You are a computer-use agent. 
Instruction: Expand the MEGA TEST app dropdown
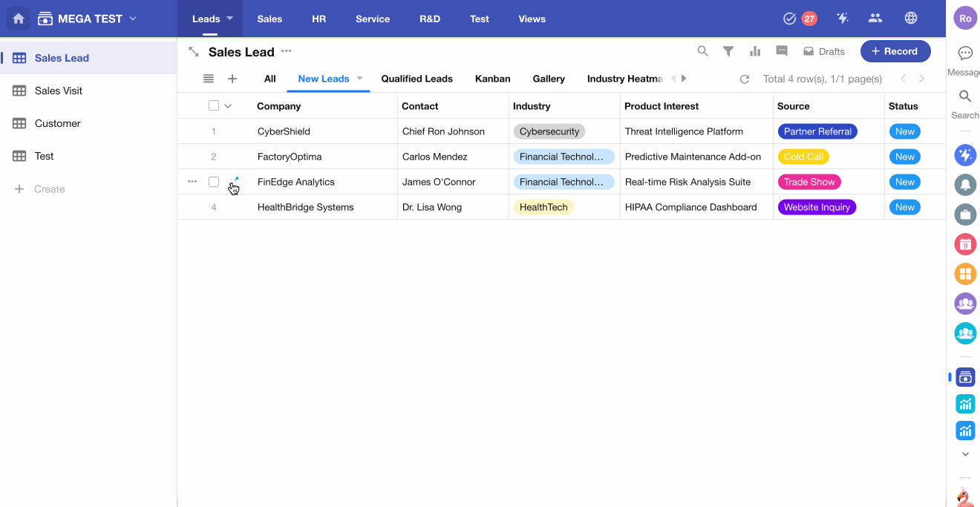click(x=133, y=19)
